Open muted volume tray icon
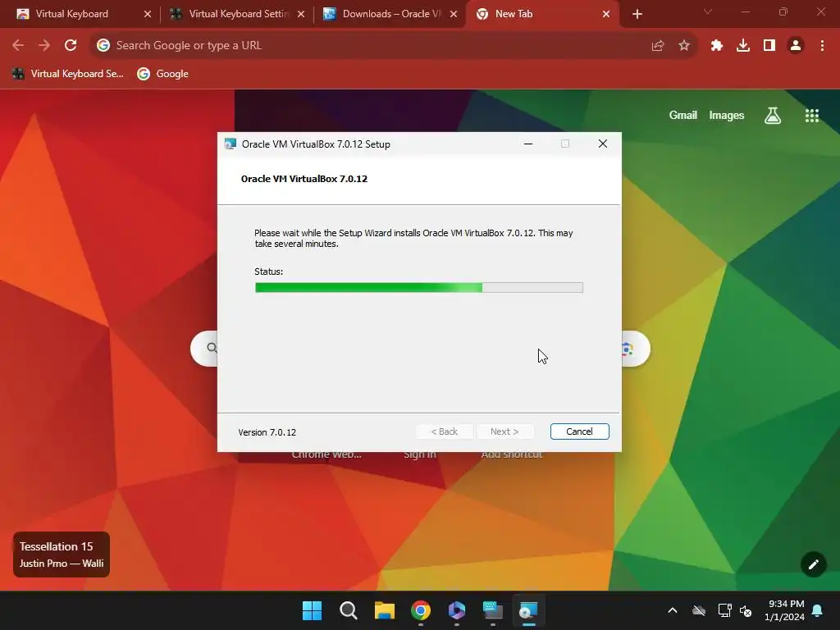The image size is (840, 630). pos(745,610)
